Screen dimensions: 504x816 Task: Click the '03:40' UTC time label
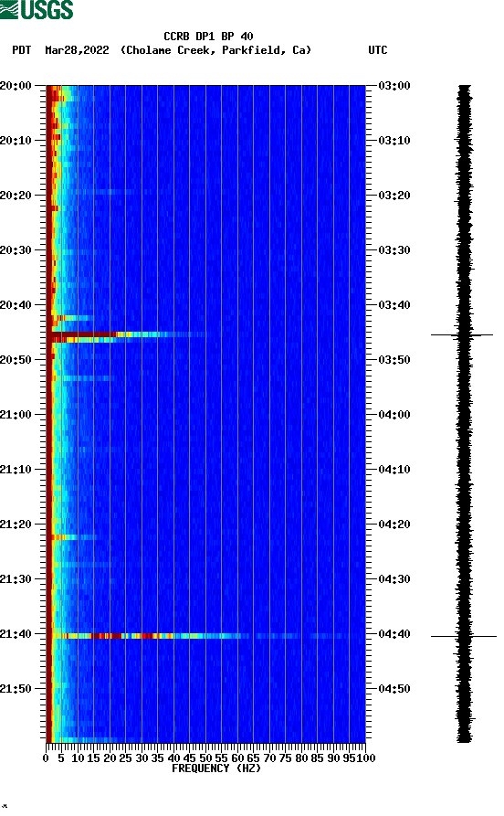click(x=394, y=305)
